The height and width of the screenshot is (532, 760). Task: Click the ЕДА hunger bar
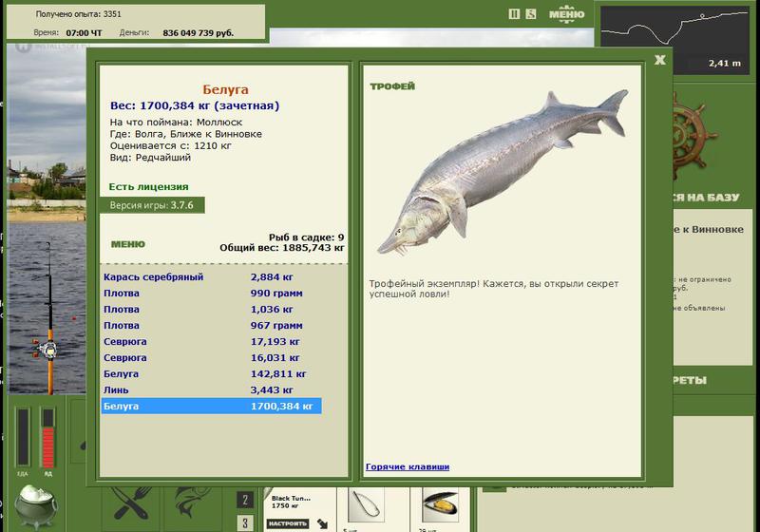tap(23, 437)
